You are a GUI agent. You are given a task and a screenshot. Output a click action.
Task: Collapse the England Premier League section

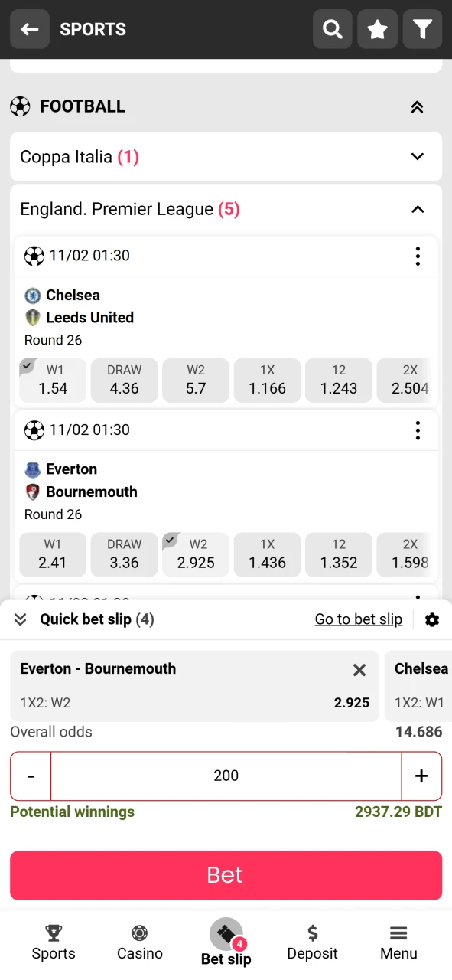417,209
